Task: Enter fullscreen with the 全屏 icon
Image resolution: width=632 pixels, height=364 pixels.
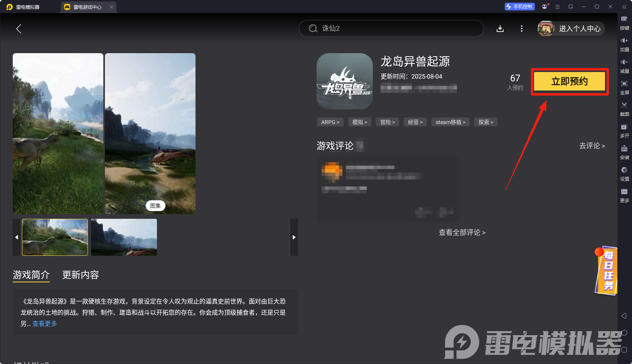Action: coord(625,87)
